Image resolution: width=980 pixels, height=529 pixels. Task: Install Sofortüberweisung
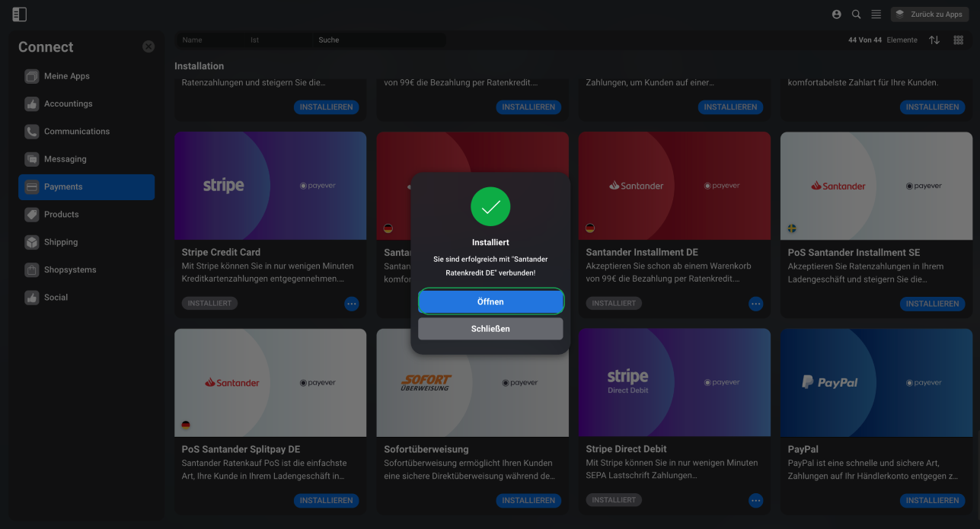[x=528, y=501]
